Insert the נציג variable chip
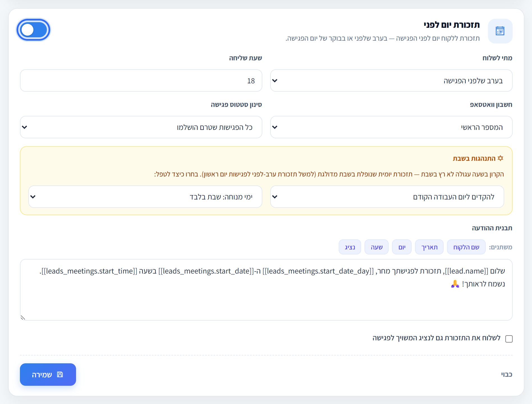 (x=350, y=247)
